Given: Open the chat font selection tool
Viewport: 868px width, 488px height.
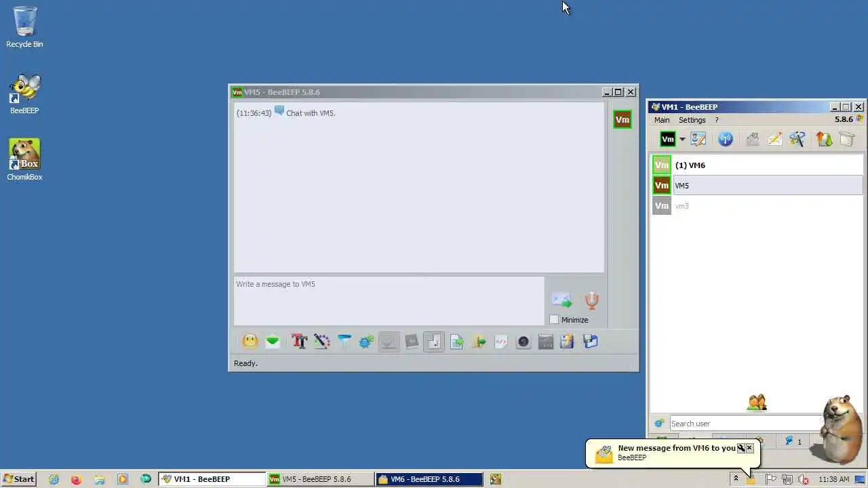Looking at the screenshot, I should click(299, 342).
